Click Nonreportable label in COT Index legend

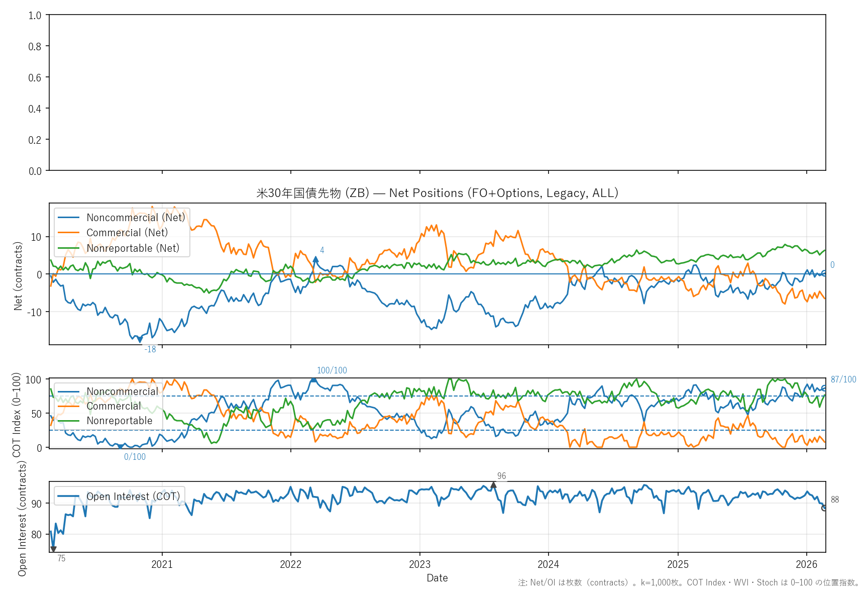(x=119, y=421)
